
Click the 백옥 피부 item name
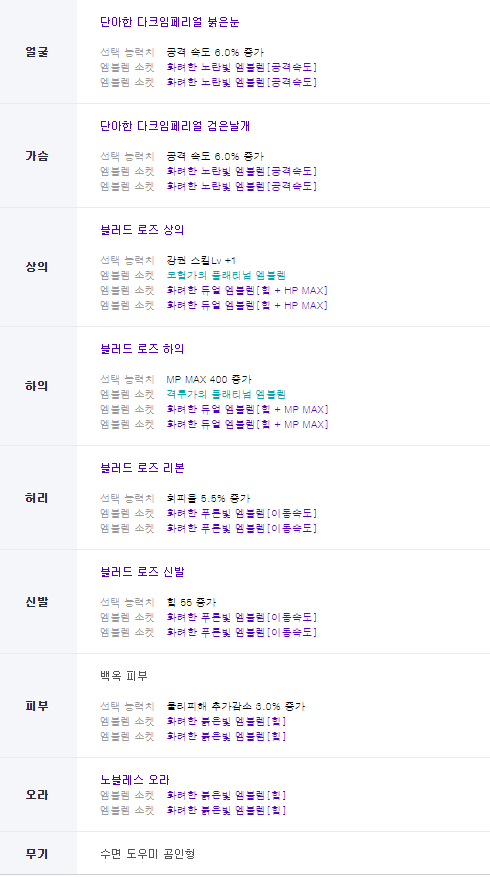[x=124, y=676]
